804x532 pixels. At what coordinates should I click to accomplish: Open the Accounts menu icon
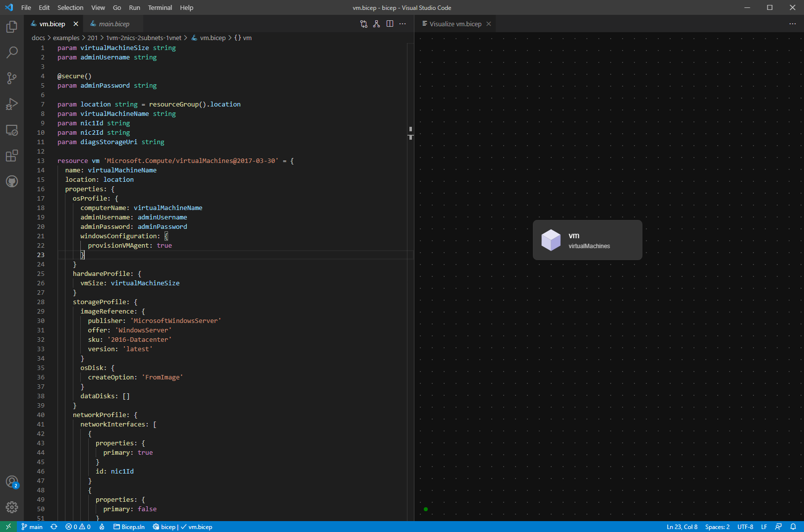(x=12, y=481)
